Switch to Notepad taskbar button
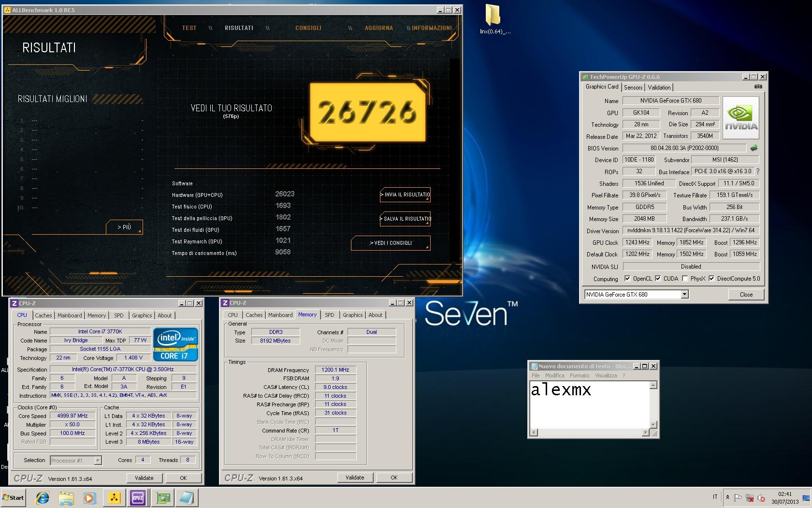 point(186,498)
